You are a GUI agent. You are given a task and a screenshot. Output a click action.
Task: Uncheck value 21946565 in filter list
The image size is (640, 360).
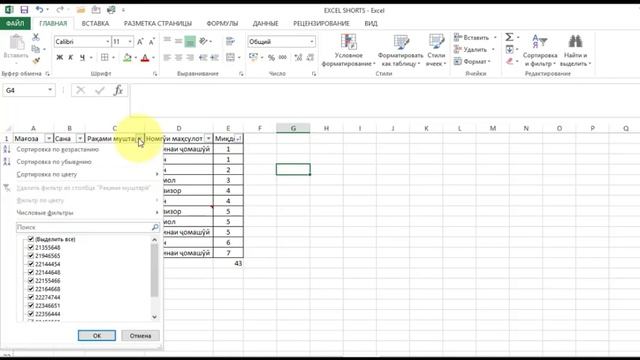point(31,256)
